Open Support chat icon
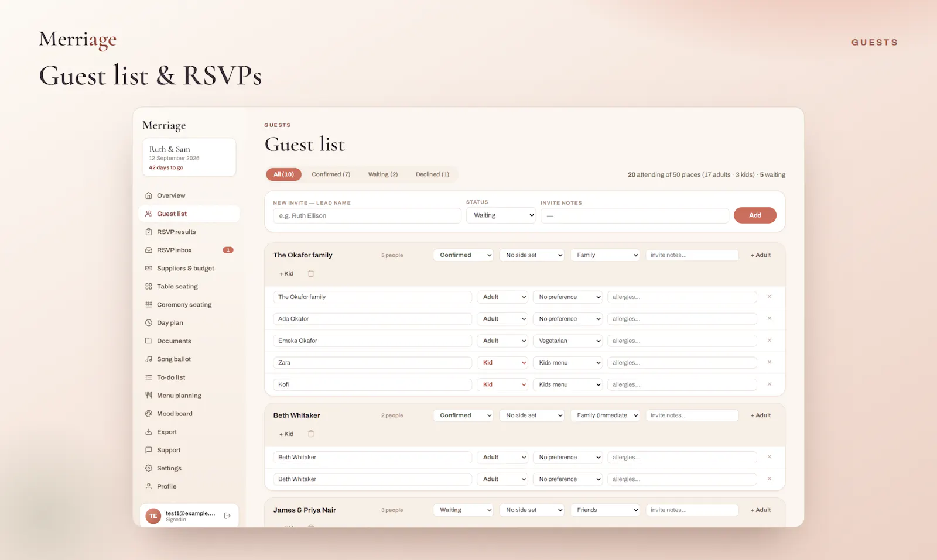937x560 pixels. pos(149,450)
